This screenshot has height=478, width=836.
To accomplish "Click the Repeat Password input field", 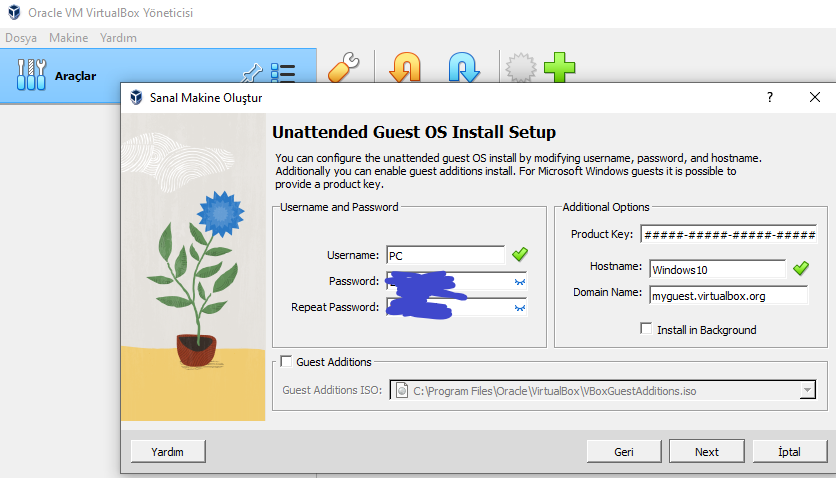I will [x=456, y=307].
